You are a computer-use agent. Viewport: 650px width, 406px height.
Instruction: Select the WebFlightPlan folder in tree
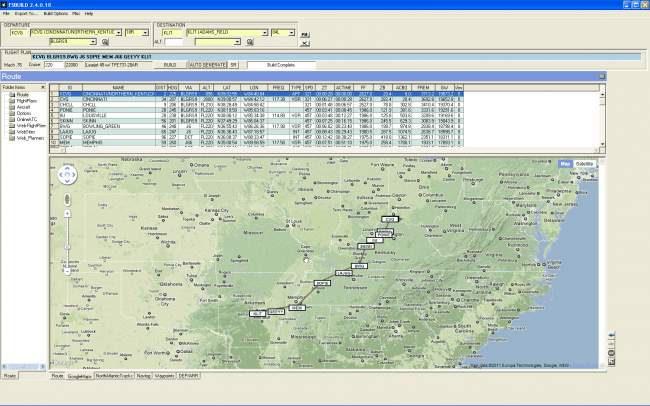pos(31,125)
